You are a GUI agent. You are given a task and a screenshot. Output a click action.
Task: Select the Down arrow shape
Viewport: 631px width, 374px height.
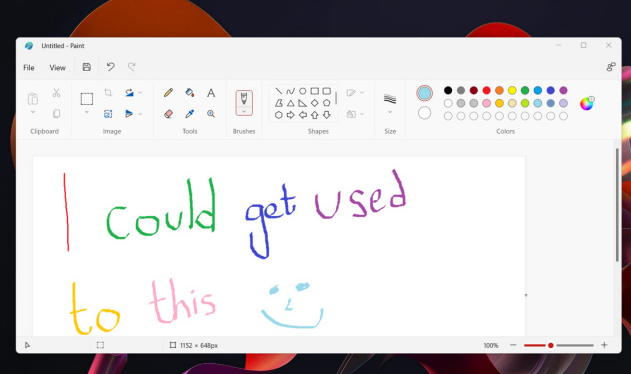tap(327, 115)
